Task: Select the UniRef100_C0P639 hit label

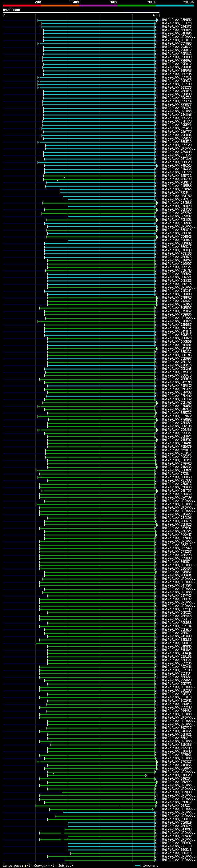Action: (177, 81)
